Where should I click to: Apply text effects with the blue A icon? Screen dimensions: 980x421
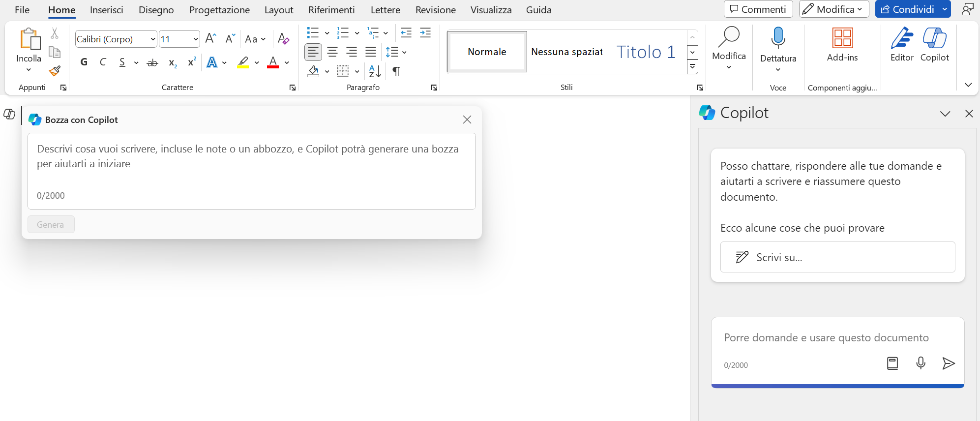(x=212, y=62)
